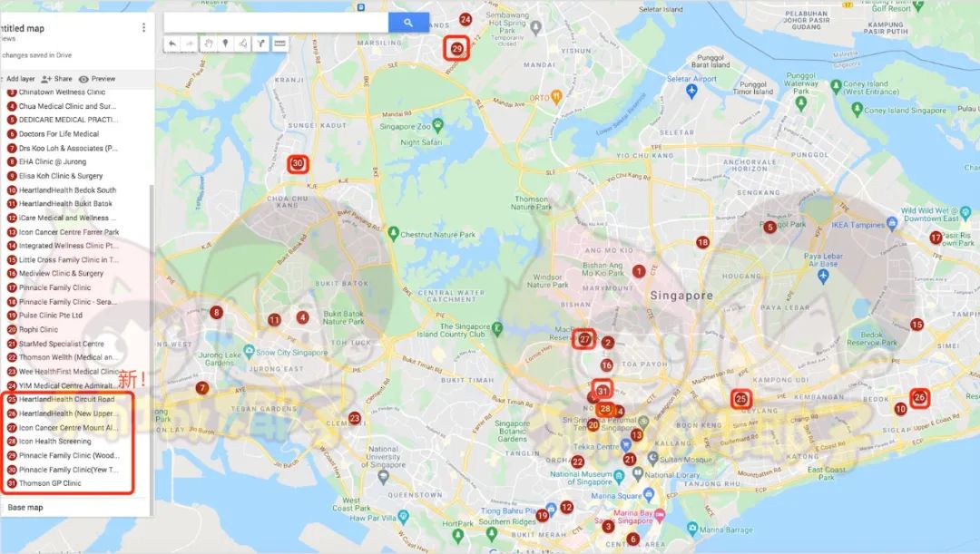
Task: Click map marker number 30
Action: (x=298, y=163)
